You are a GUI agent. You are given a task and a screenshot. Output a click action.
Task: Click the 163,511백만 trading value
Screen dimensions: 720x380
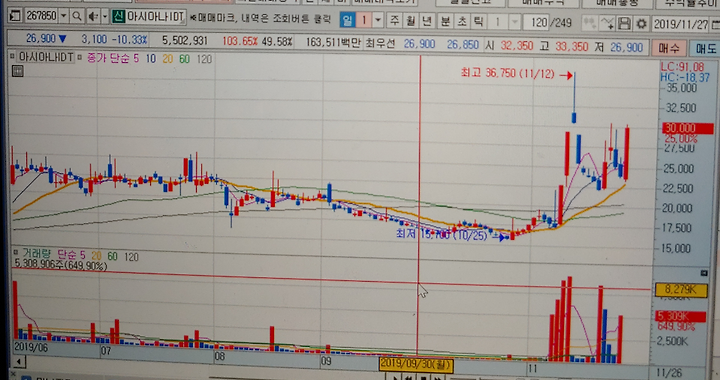point(333,43)
